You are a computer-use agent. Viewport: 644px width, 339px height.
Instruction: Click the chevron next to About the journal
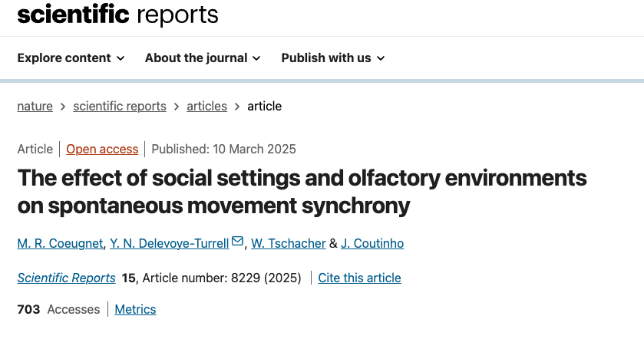(256, 59)
